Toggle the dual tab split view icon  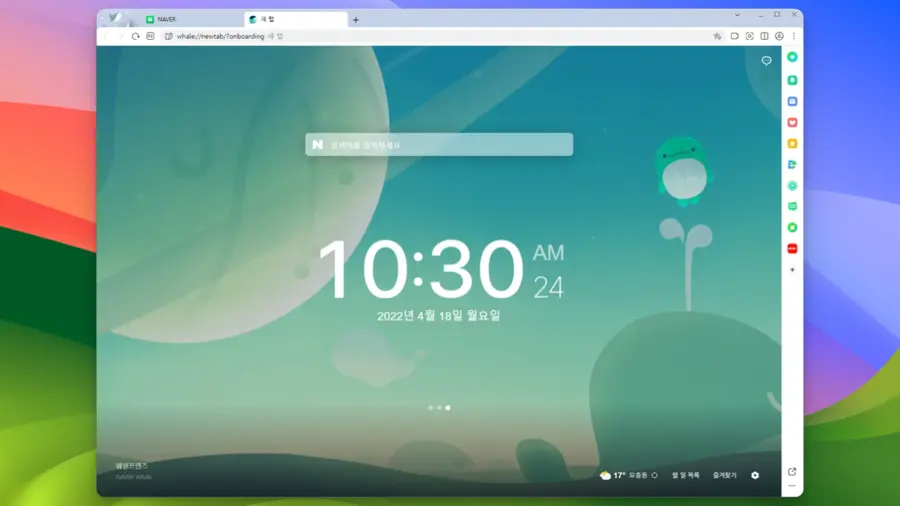click(765, 36)
